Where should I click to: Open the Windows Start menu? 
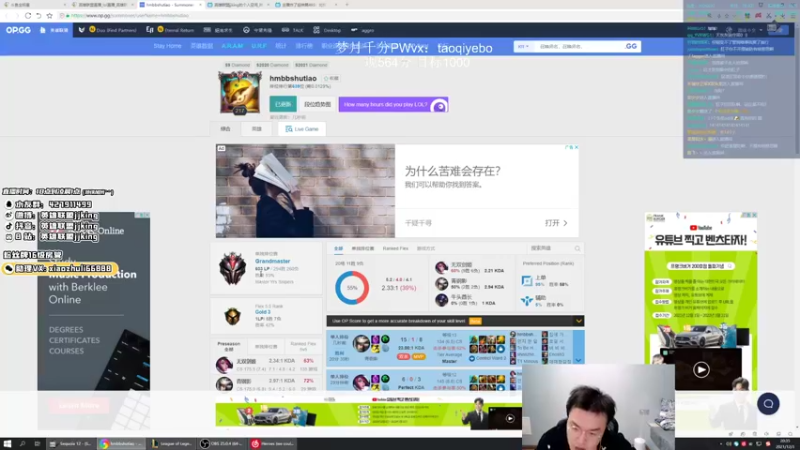[x=7, y=444]
